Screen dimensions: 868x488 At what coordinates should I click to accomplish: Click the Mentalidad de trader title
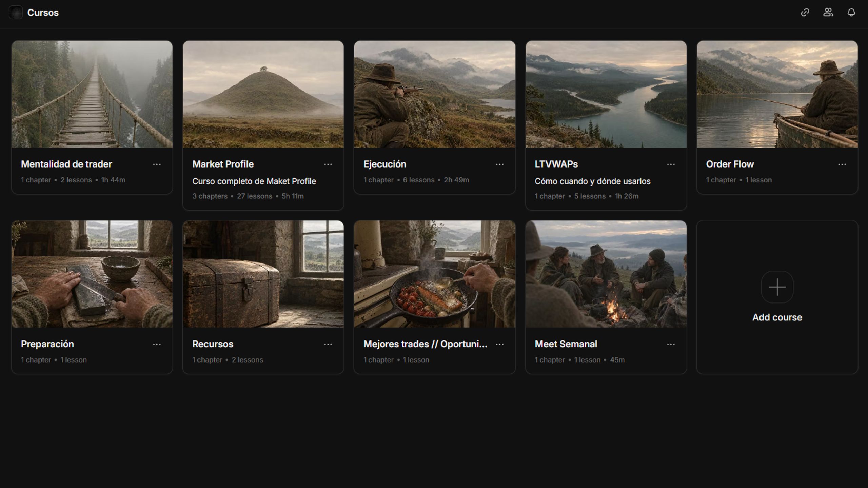tap(66, 164)
